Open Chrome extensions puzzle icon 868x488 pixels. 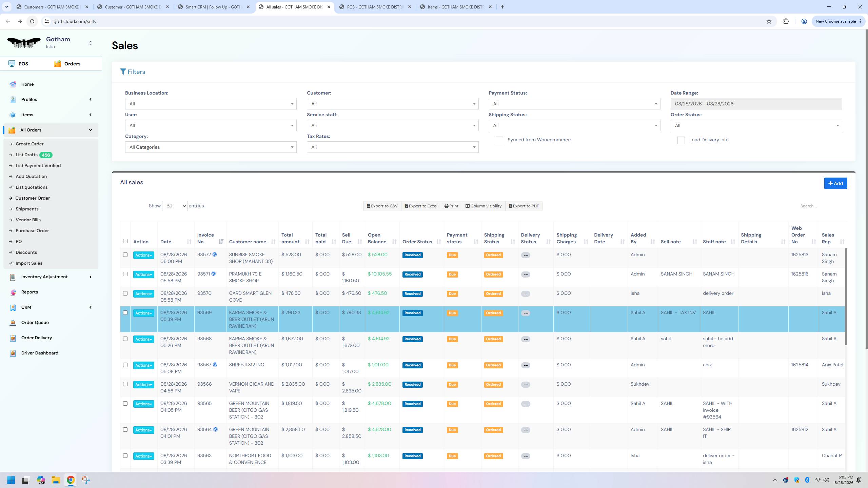click(x=786, y=21)
